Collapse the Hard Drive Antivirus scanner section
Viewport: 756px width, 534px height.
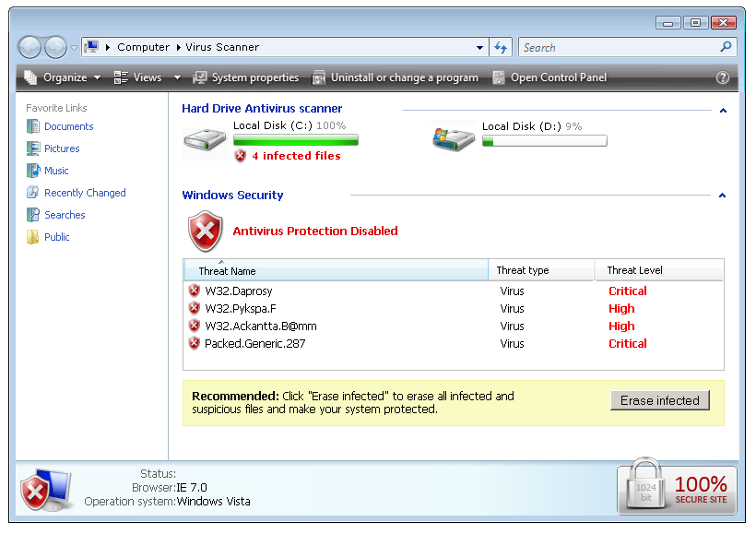click(723, 111)
